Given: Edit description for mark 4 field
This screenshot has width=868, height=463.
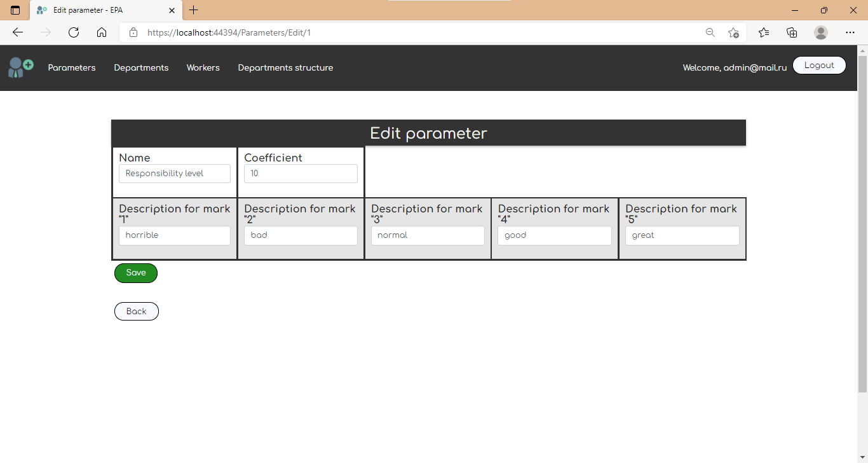Looking at the screenshot, I should pyautogui.click(x=555, y=235).
